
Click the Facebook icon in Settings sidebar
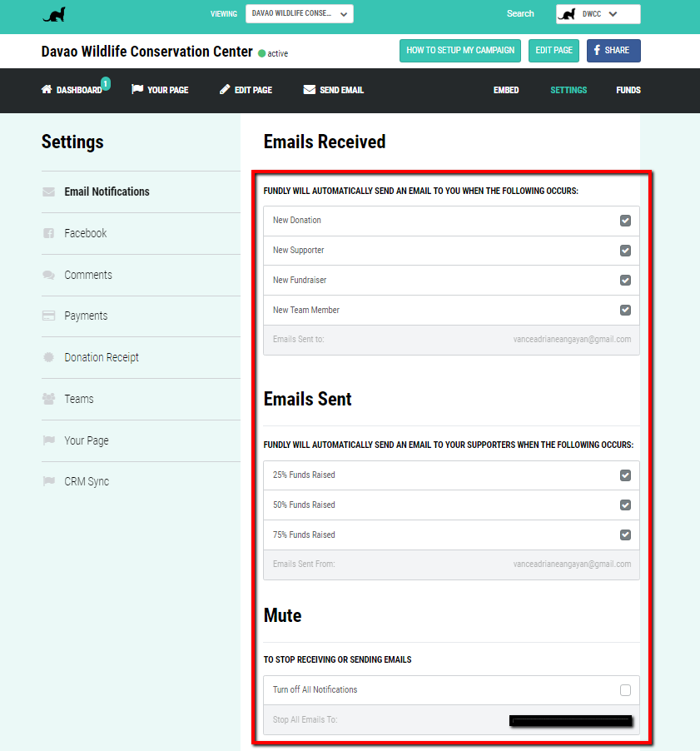click(48, 233)
